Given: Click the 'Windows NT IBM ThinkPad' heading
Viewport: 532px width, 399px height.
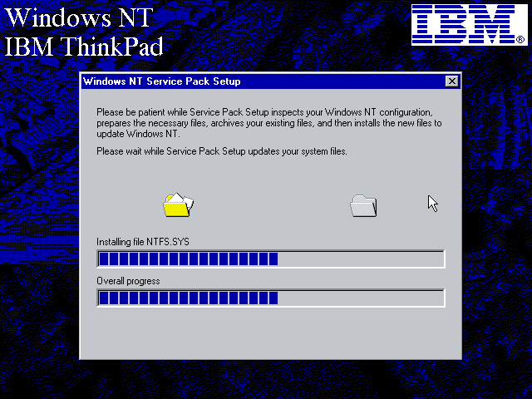Looking at the screenshot, I should (84, 32).
